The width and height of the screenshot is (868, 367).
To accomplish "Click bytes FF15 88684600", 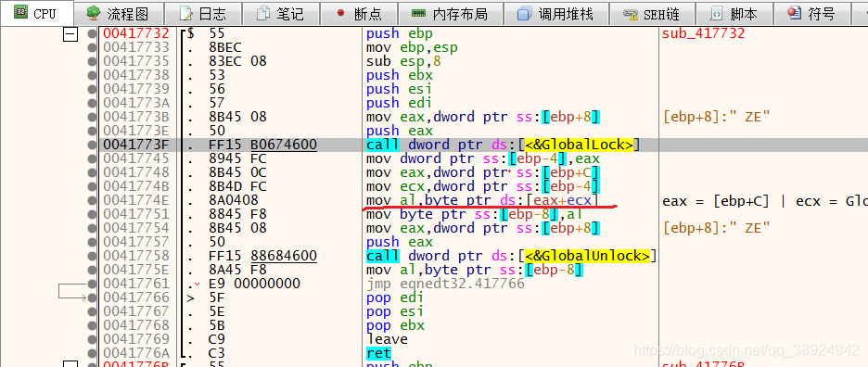I will [x=263, y=256].
